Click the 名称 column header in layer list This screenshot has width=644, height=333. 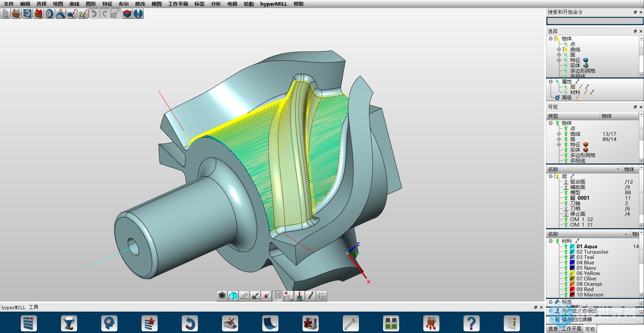coord(584,170)
